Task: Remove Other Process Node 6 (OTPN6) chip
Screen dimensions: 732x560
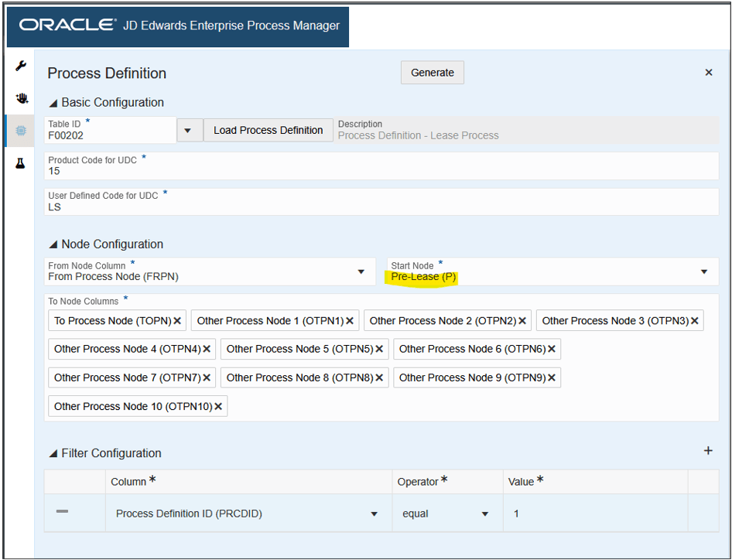Action: click(552, 349)
